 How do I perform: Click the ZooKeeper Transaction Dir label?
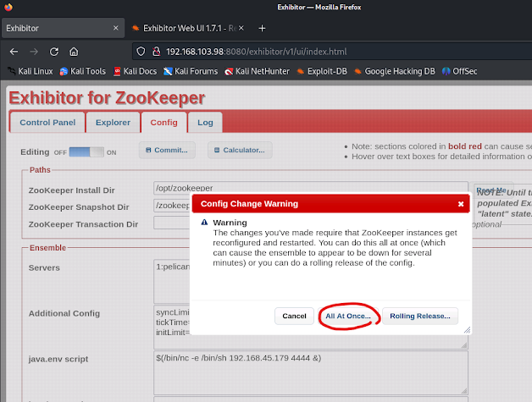[83, 224]
